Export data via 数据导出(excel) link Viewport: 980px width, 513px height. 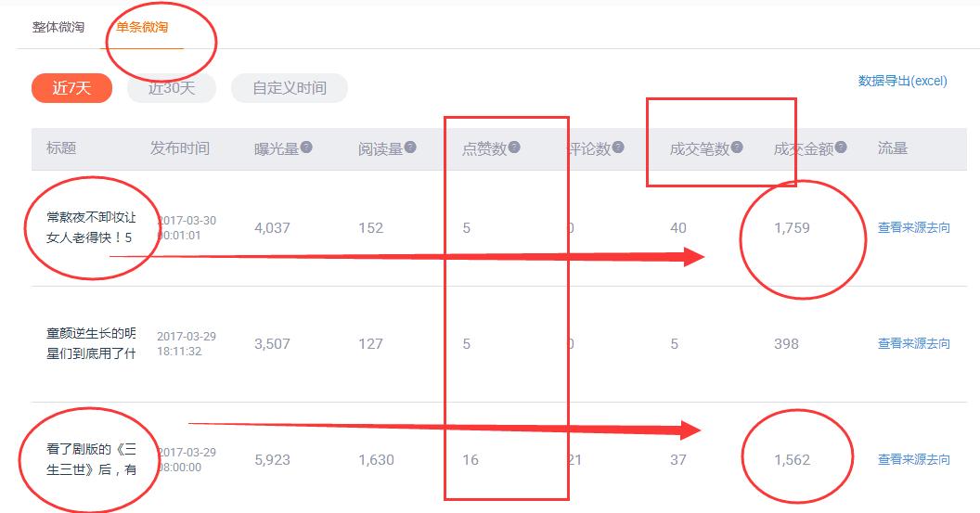coord(902,81)
